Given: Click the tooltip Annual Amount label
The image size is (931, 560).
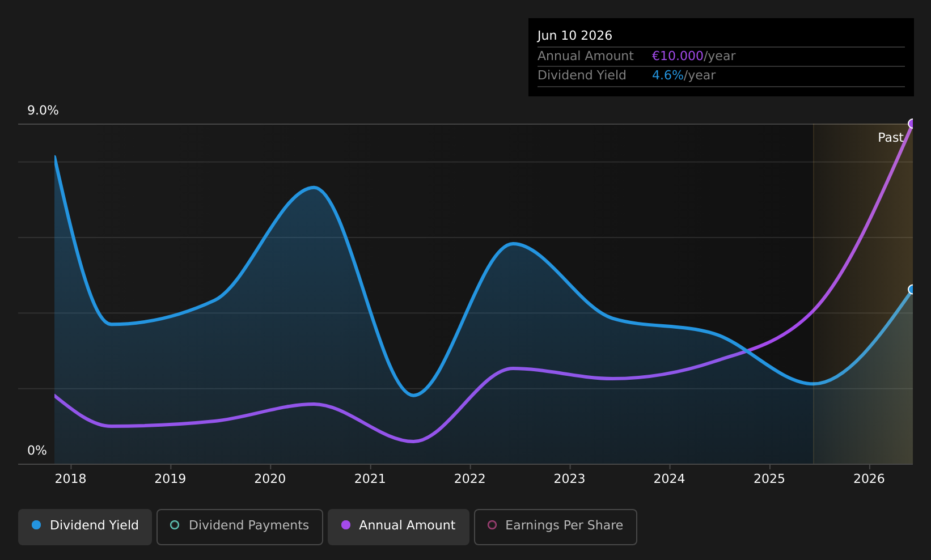Looking at the screenshot, I should (586, 56).
